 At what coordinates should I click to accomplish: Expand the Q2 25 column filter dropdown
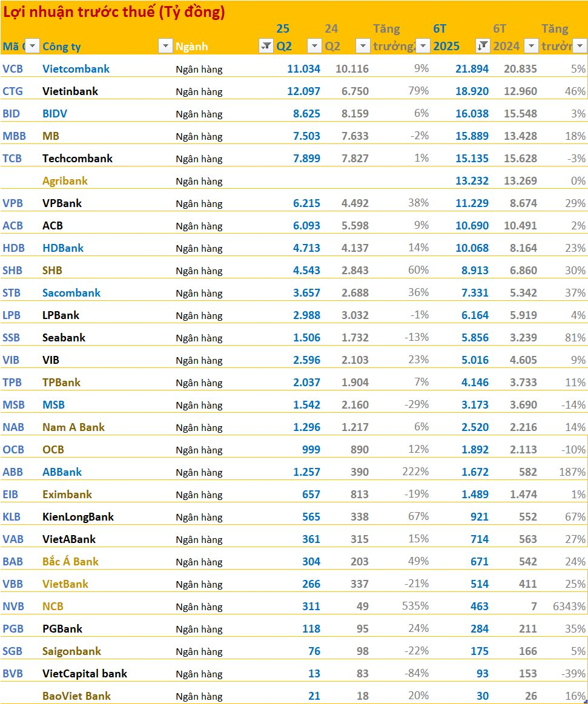(314, 46)
